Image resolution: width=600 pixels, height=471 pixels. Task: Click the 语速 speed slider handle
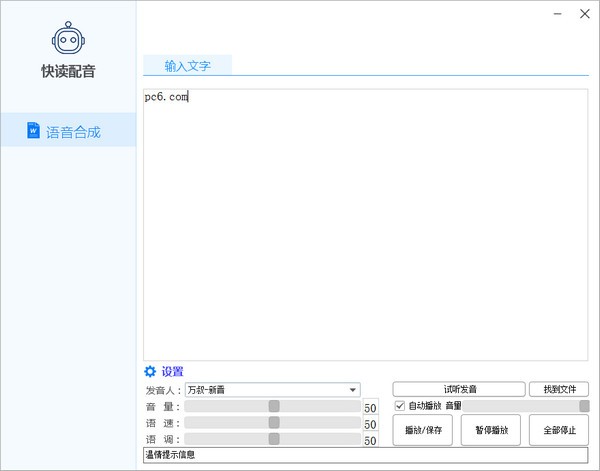coord(273,423)
